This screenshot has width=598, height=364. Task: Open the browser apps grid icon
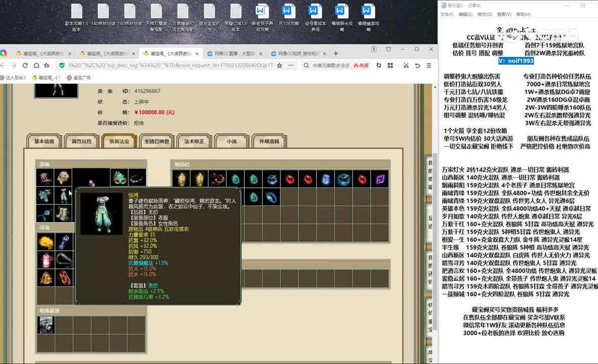point(390,66)
